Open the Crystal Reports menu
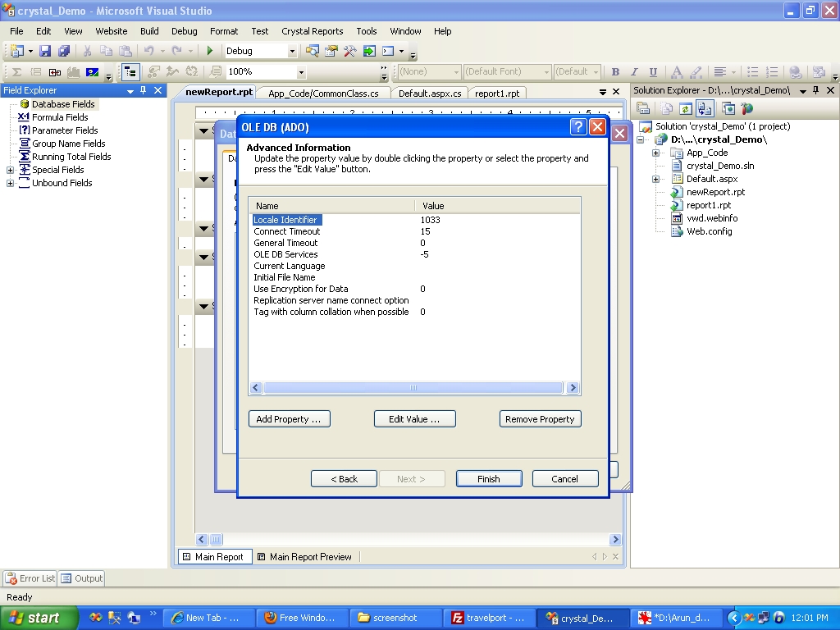The width and height of the screenshot is (840, 630). coord(313,31)
